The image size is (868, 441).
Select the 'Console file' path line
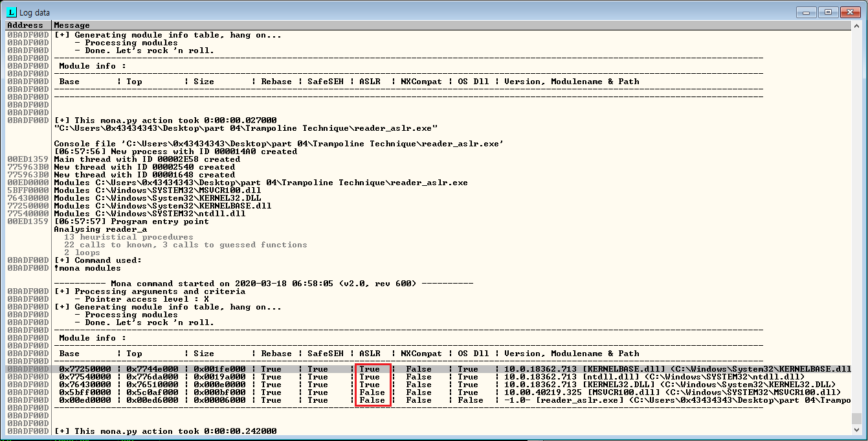[x=278, y=144]
